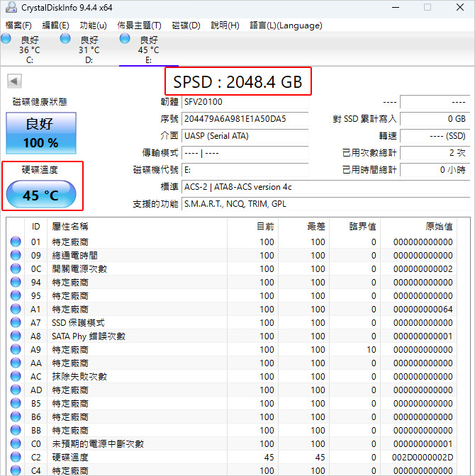
Task: Click the total host writes value 0 GB
Action: (x=435, y=119)
